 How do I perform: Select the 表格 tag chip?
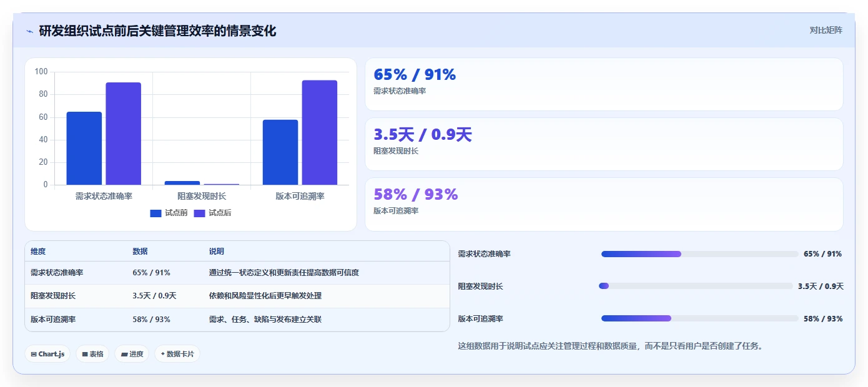tap(92, 354)
